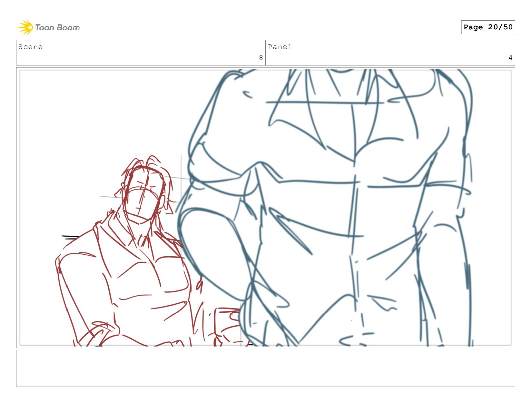Click the 'Page 20/50' page indicator
The image size is (532, 411).
coord(488,27)
